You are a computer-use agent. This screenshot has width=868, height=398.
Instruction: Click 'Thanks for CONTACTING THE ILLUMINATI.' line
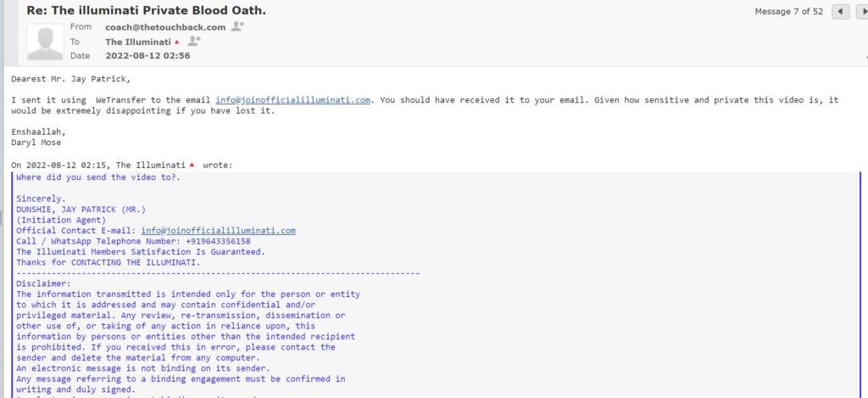click(x=108, y=262)
